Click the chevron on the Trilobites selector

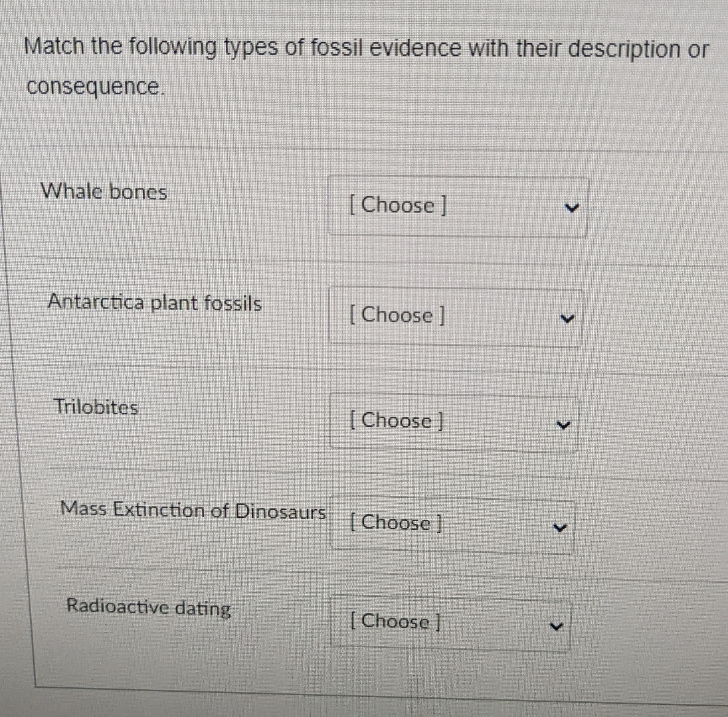coord(564,424)
